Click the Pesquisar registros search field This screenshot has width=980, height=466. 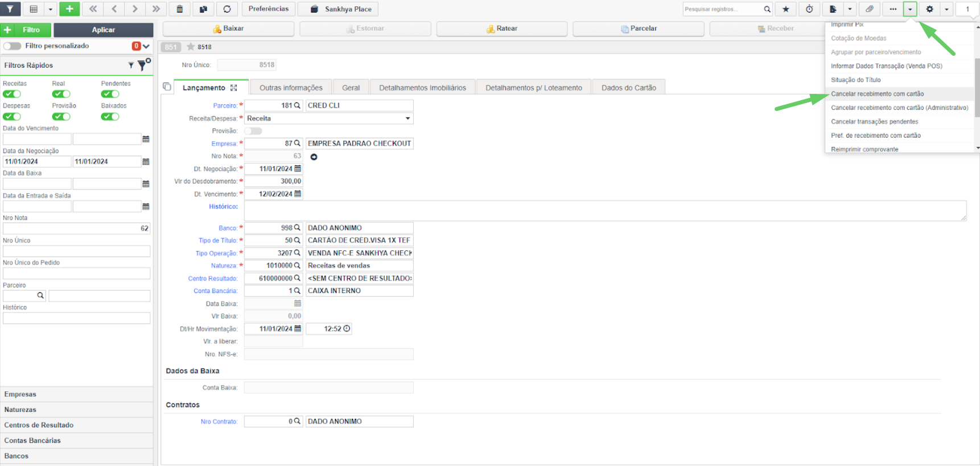pyautogui.click(x=723, y=9)
